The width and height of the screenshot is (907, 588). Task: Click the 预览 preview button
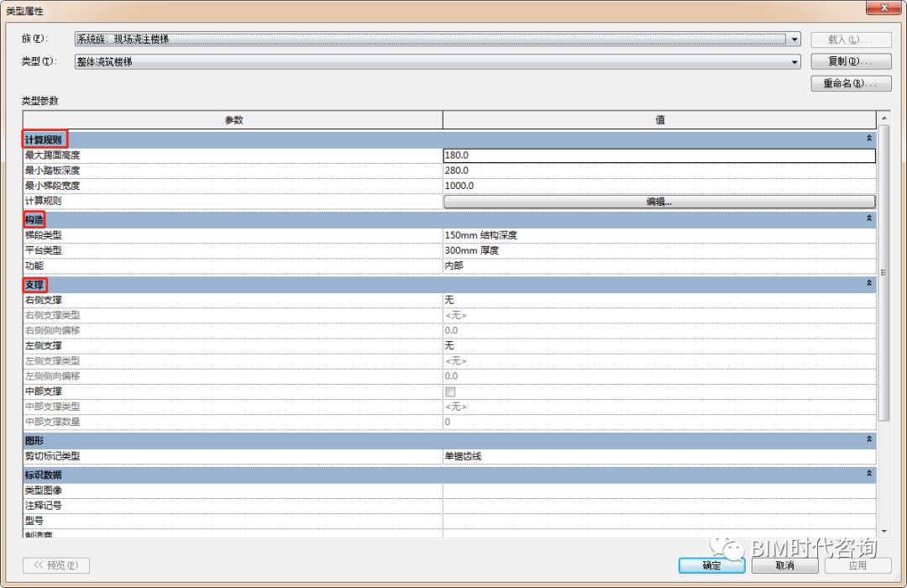56,564
